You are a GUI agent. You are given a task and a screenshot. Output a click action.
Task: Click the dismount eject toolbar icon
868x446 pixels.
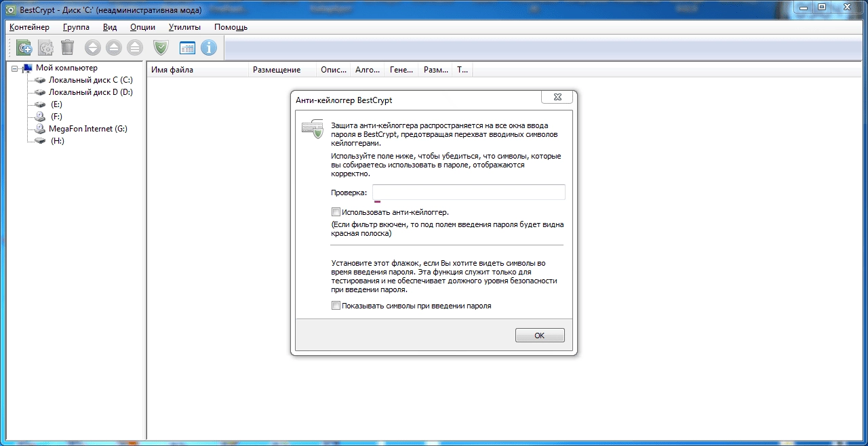click(x=114, y=47)
